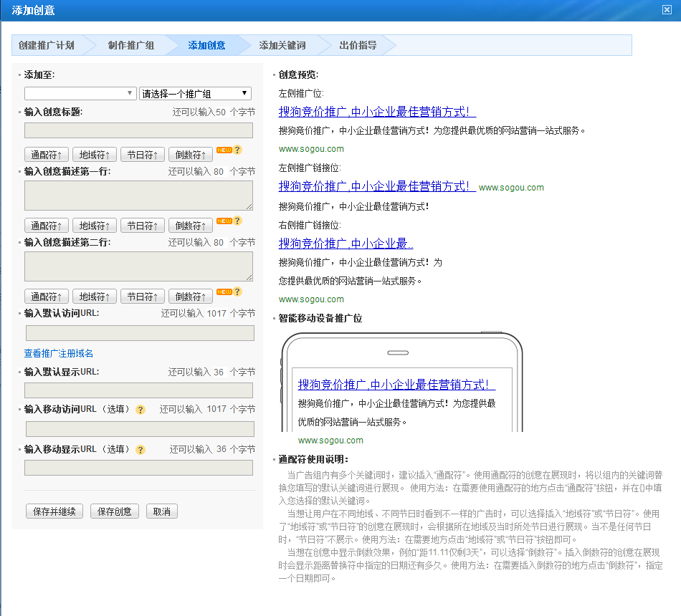Insert 节日符 into description line two
This screenshot has height=616, width=681.
[143, 296]
